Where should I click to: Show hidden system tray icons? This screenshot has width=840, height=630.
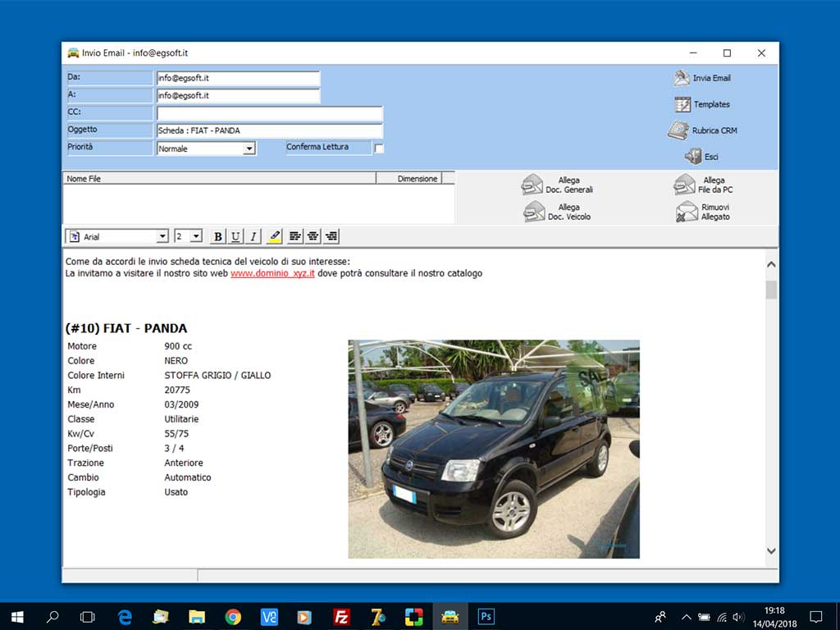687,617
